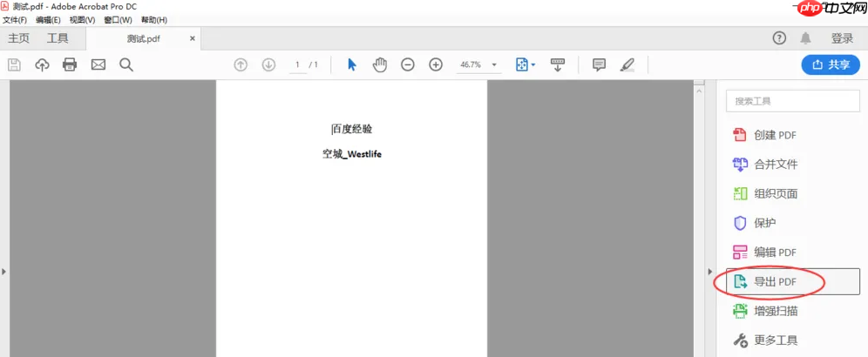
Task: Expand fit page options dropdown arrow
Action: pyautogui.click(x=533, y=65)
